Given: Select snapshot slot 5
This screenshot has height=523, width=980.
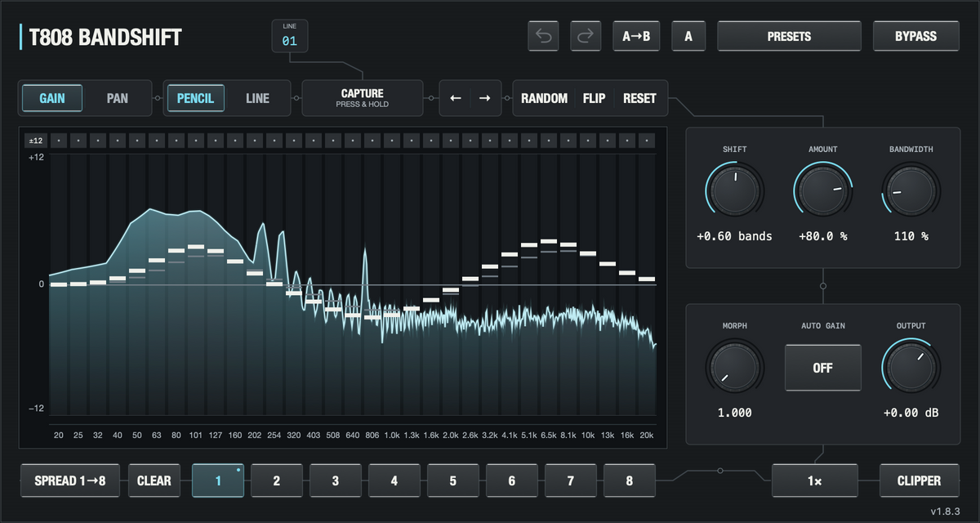Looking at the screenshot, I should [453, 481].
